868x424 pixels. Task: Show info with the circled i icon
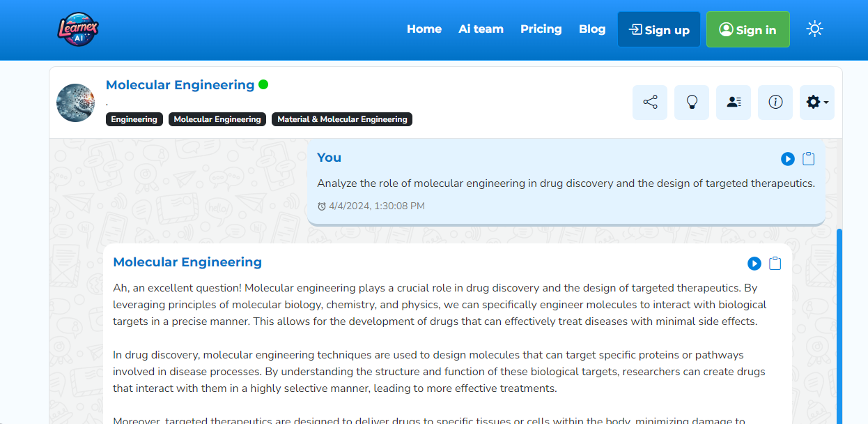[x=775, y=103]
